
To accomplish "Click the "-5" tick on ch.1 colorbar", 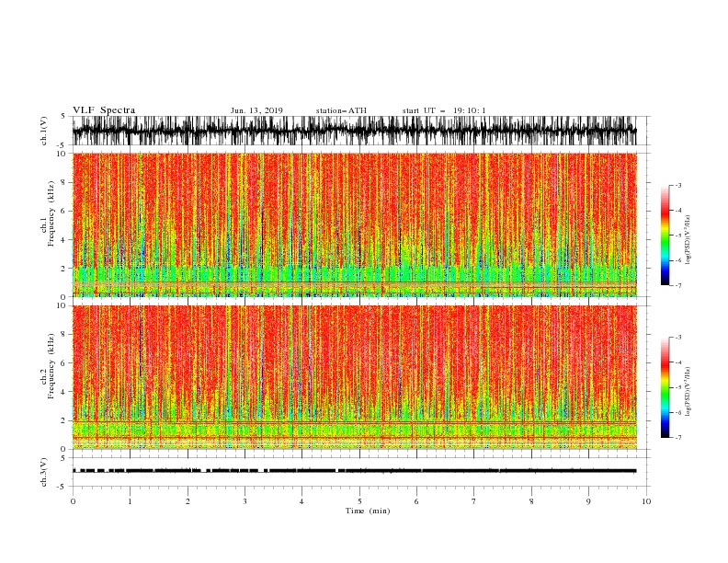I will point(678,236).
